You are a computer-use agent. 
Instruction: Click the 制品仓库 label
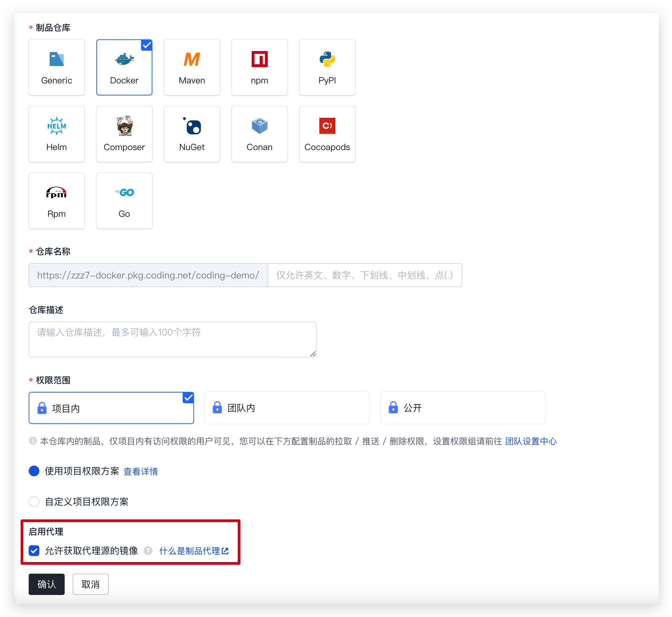coord(53,28)
